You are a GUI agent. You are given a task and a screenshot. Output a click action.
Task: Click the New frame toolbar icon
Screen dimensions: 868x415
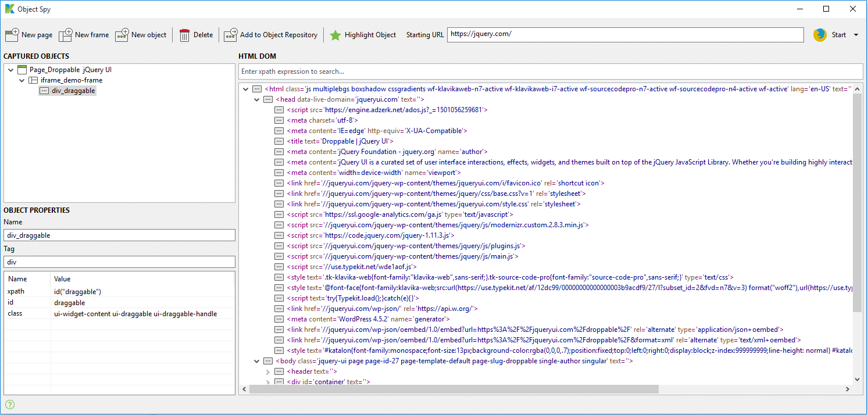click(66, 35)
